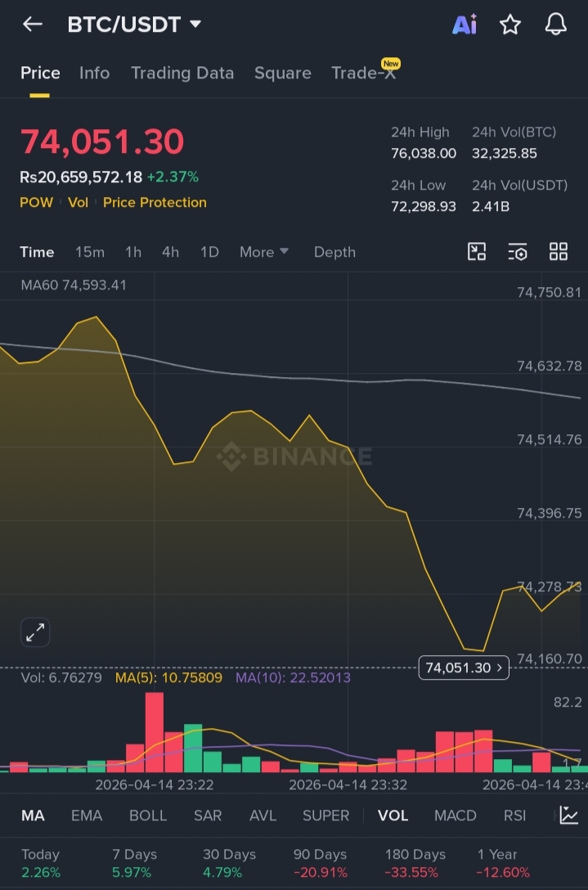
Task: Select the Time chart interval
Action: [x=37, y=252]
